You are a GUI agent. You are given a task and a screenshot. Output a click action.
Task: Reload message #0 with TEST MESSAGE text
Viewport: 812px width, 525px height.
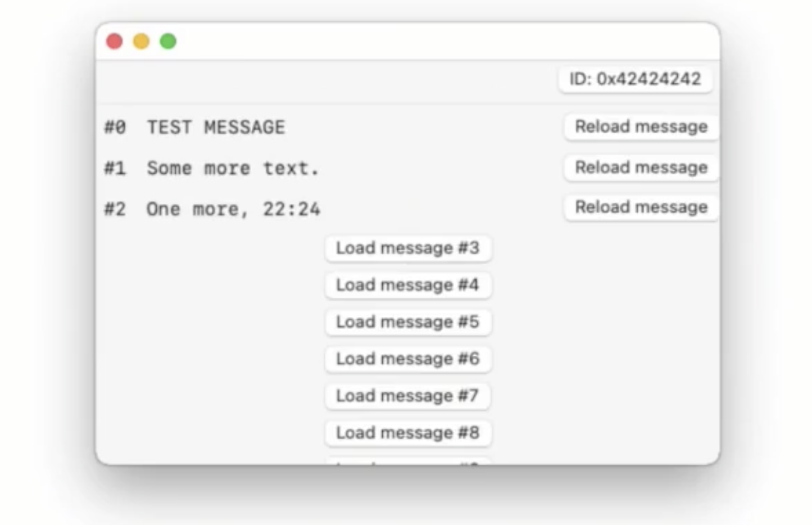click(x=641, y=127)
